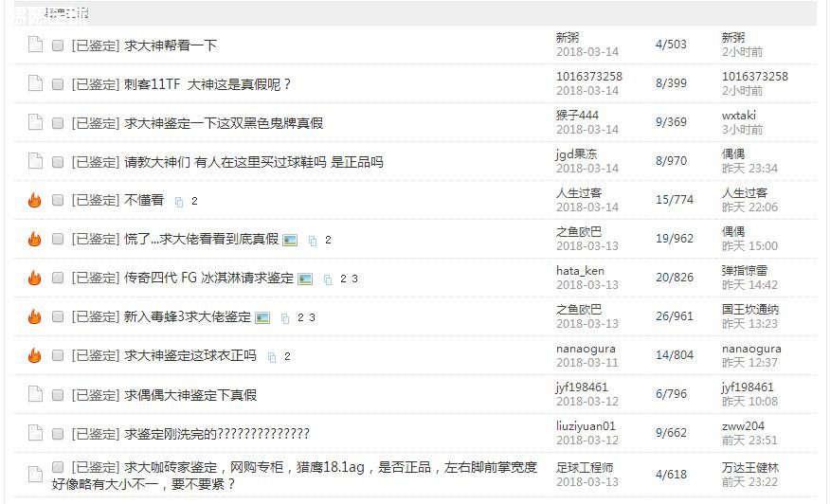The image size is (830, 504).
Task: Click the document icon beside 求鉴定刚洗完的 thread
Action: 35,433
